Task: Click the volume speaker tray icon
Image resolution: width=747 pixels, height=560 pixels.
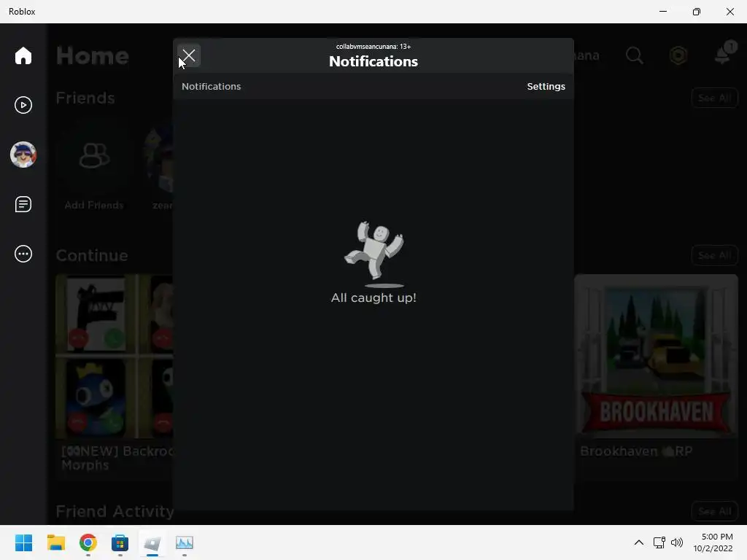Action: coord(676,542)
